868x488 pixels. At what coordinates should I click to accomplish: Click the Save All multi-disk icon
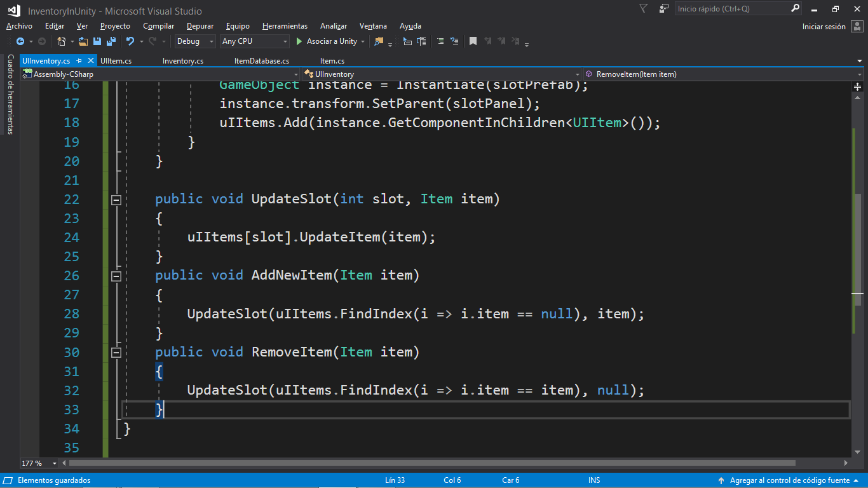point(111,41)
